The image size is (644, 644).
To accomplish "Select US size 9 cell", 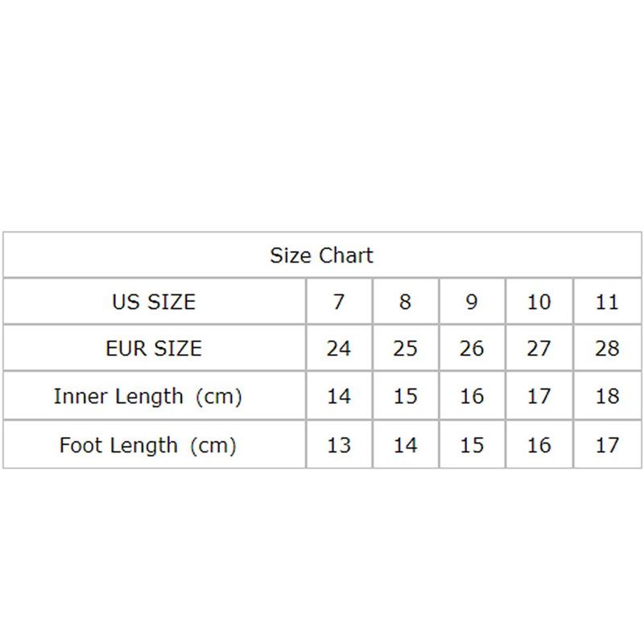I will point(473,301).
